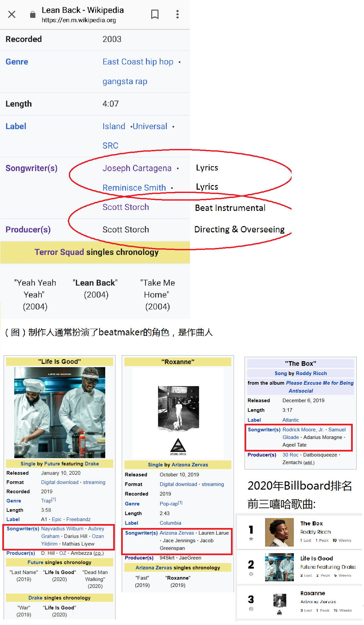Open the East Coast hip hop link

coord(138,62)
